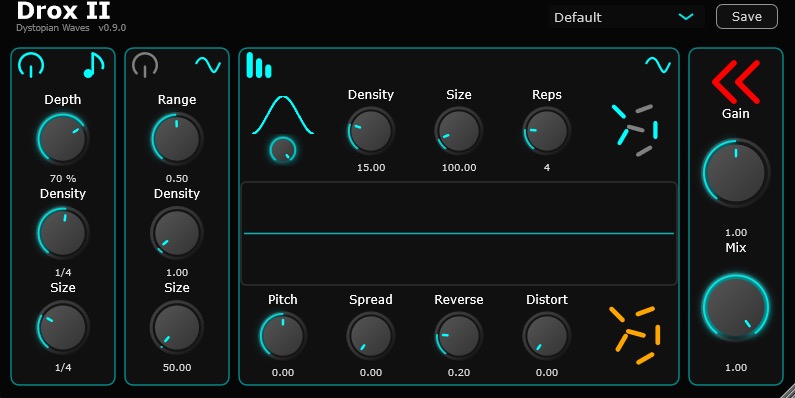Image resolution: width=795 pixels, height=398 pixels.
Task: Click the resize grip at window corner
Action: click(787, 390)
